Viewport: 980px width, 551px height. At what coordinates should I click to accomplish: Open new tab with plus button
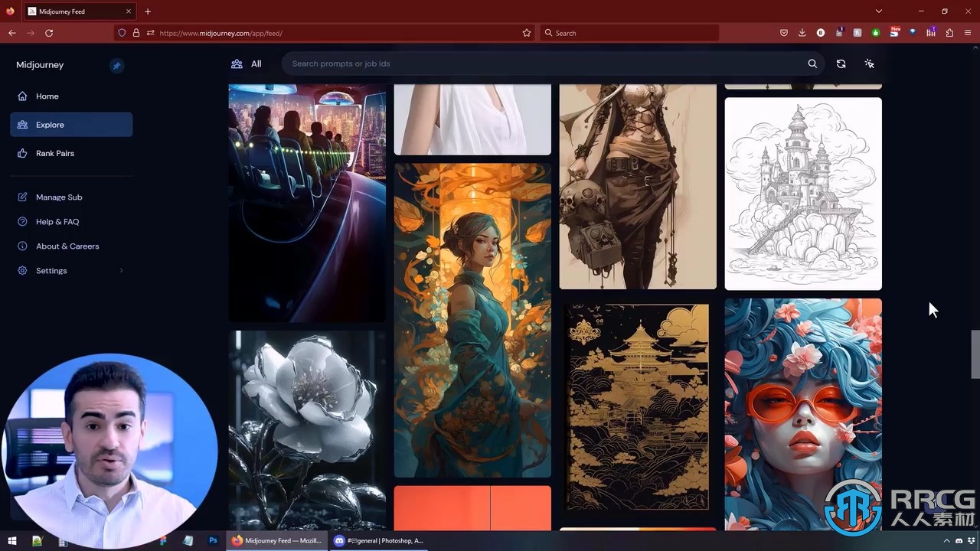pos(148,11)
